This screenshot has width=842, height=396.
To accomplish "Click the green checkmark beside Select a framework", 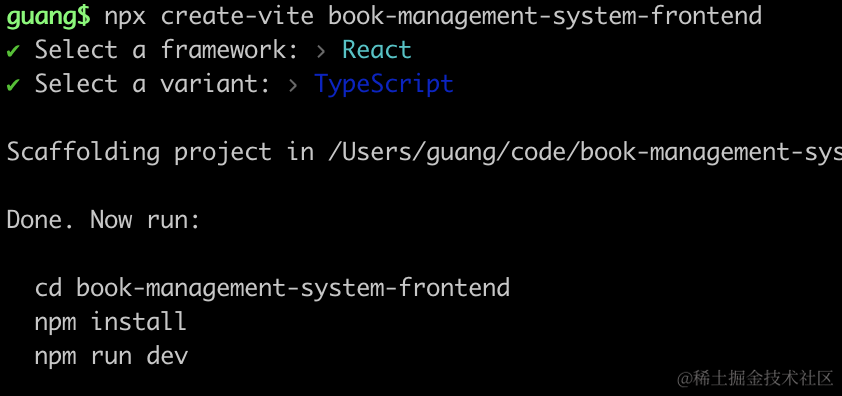I will click(x=13, y=52).
